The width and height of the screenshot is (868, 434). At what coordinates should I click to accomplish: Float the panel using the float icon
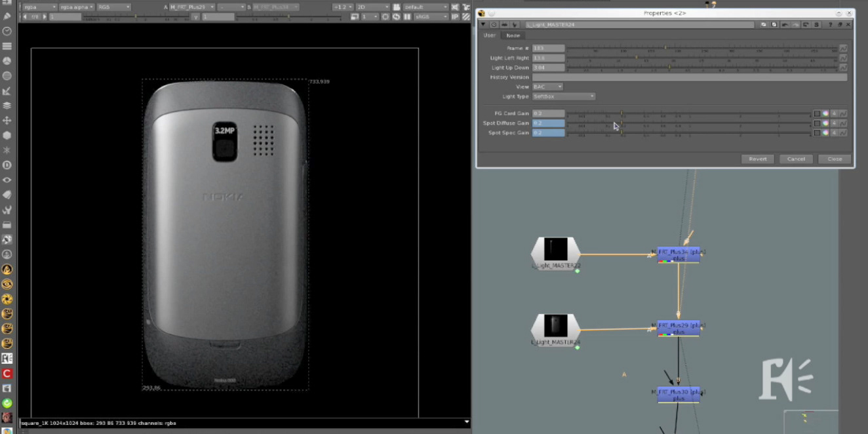point(840,25)
